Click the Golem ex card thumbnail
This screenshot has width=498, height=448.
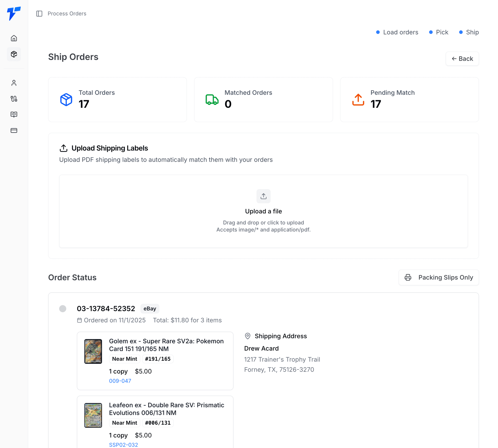pyautogui.click(x=93, y=351)
